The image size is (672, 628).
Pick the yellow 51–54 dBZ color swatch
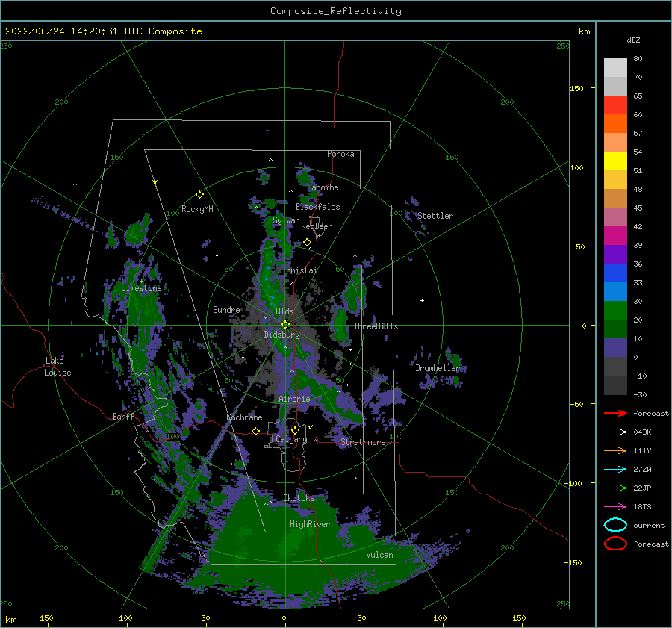tap(615, 161)
